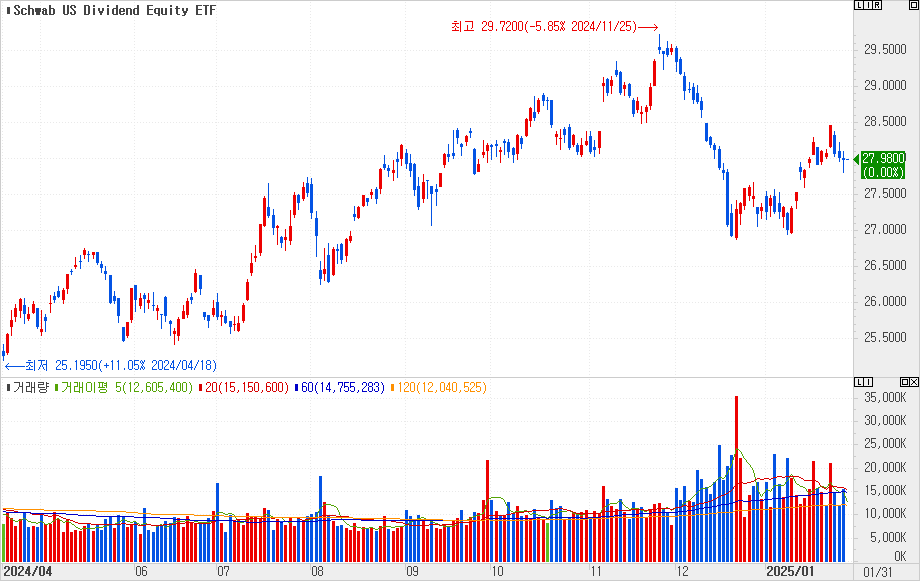Click the current price tag 27.9800

click(883, 165)
